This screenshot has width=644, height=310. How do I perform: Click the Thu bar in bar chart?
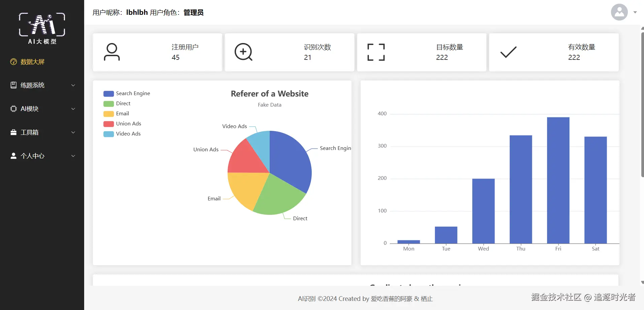coord(521,189)
